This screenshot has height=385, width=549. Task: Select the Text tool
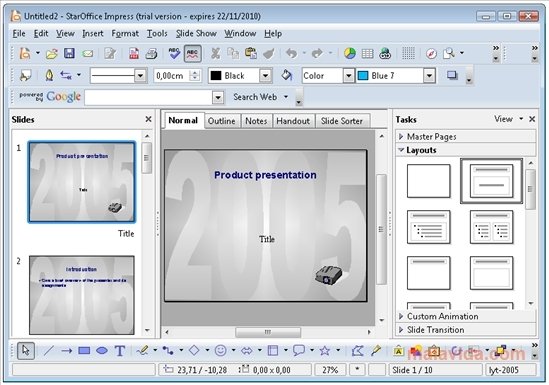(120, 350)
